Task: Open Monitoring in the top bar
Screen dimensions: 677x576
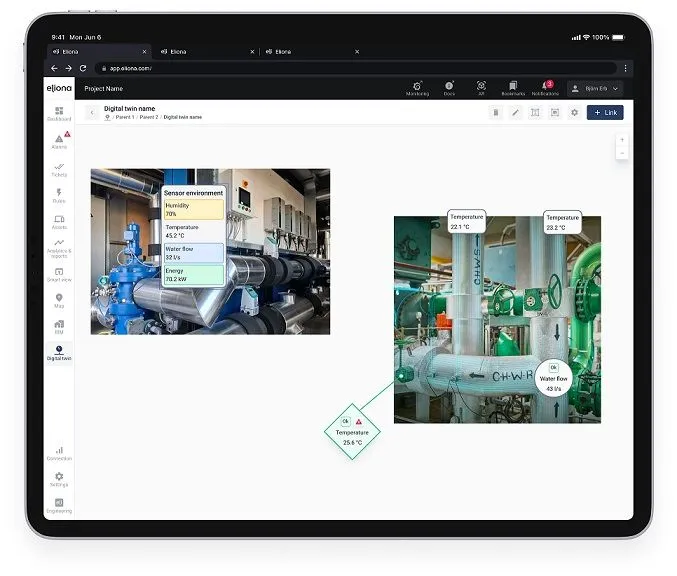Action: [x=417, y=88]
